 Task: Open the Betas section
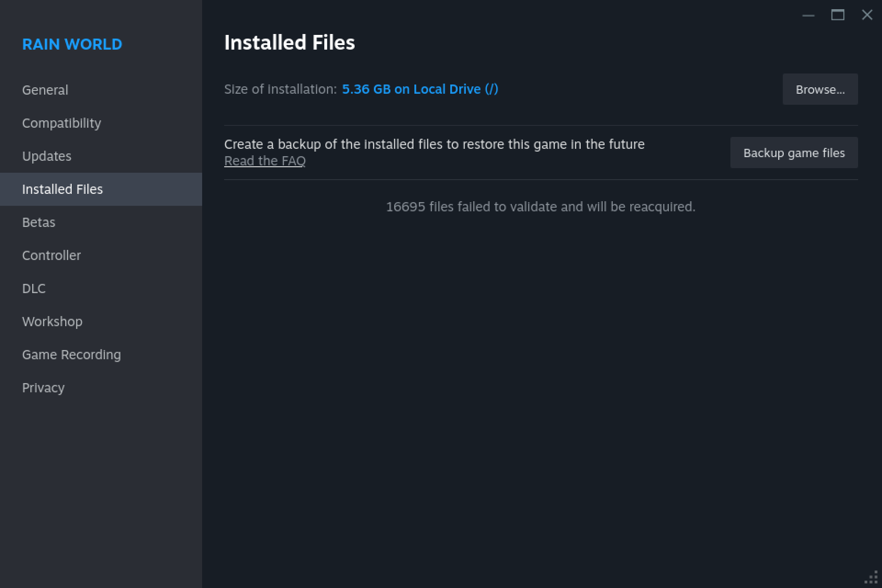pyautogui.click(x=101, y=222)
